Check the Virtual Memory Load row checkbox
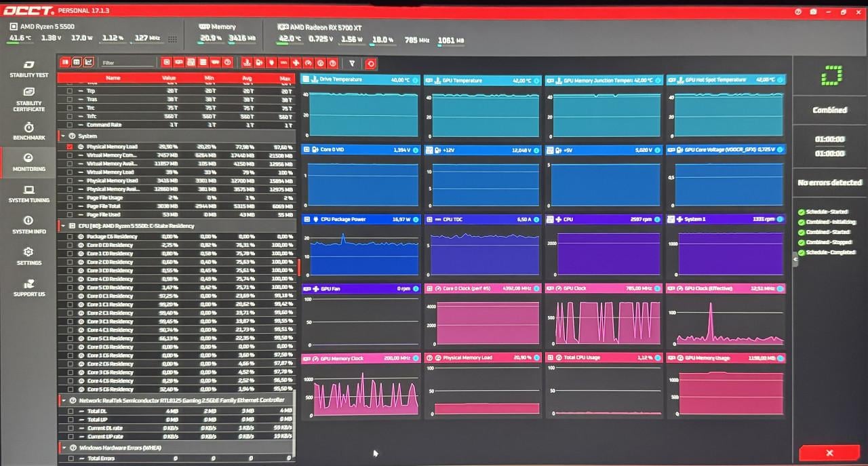The width and height of the screenshot is (868, 466). [x=70, y=172]
